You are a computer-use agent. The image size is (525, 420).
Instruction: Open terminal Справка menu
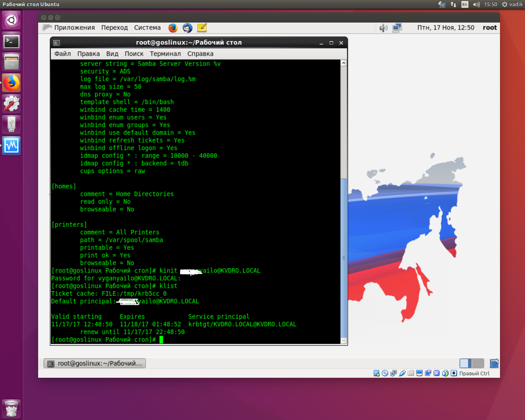200,54
